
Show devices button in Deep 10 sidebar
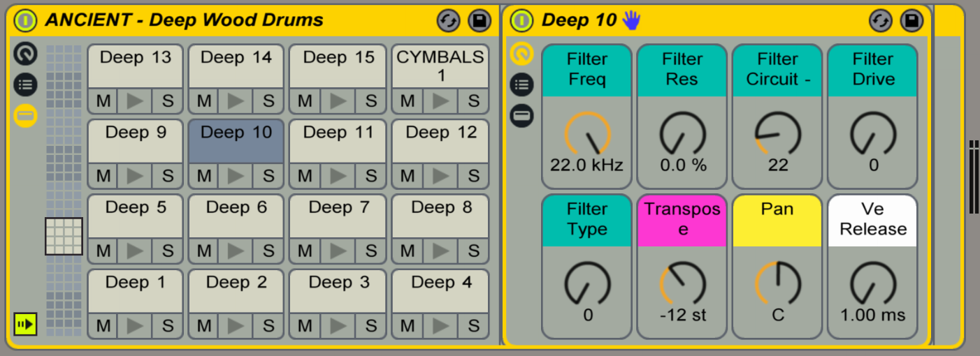tap(521, 116)
